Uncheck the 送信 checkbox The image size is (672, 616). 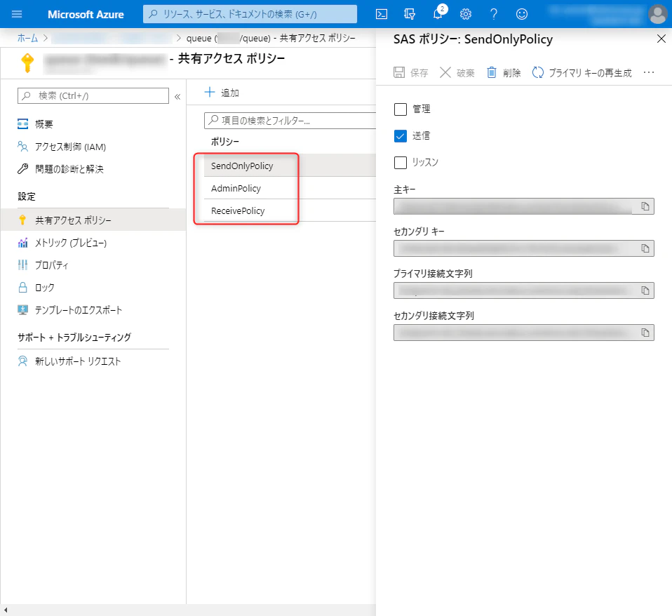coord(401,136)
